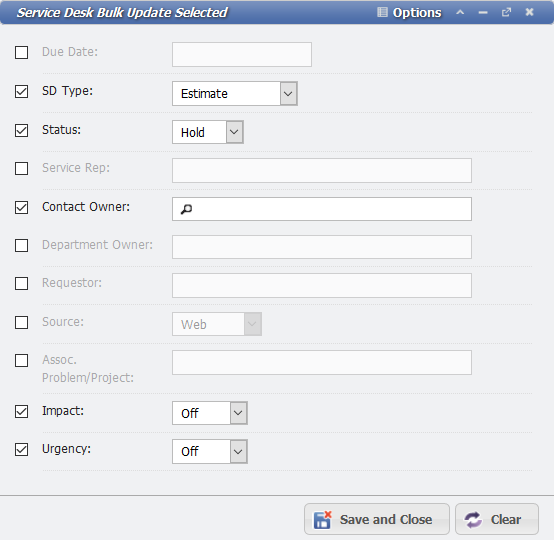The image size is (554, 540).
Task: Focus the Contact Owner input field
Action: click(x=322, y=209)
